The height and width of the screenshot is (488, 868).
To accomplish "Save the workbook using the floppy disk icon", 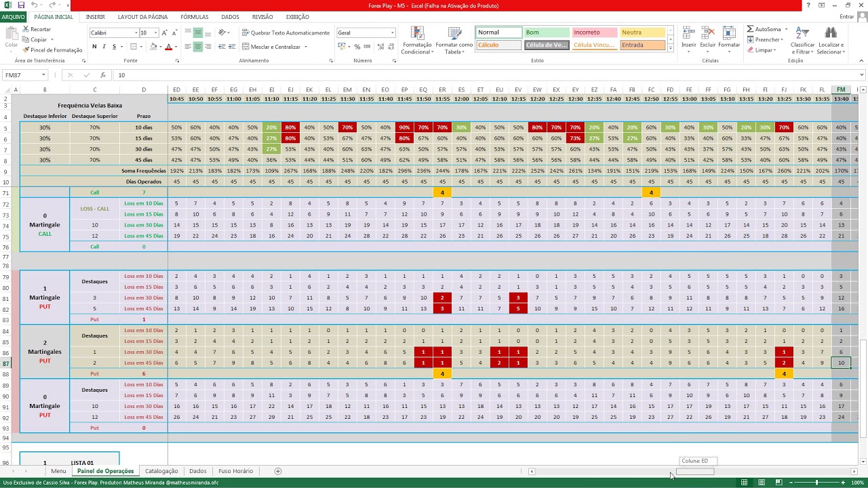I will coord(20,5).
